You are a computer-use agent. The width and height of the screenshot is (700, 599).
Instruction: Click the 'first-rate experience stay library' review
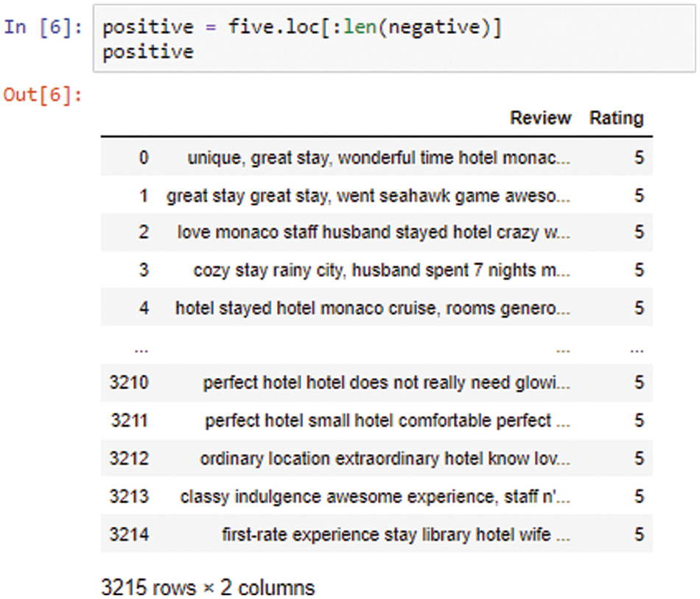coord(396,534)
